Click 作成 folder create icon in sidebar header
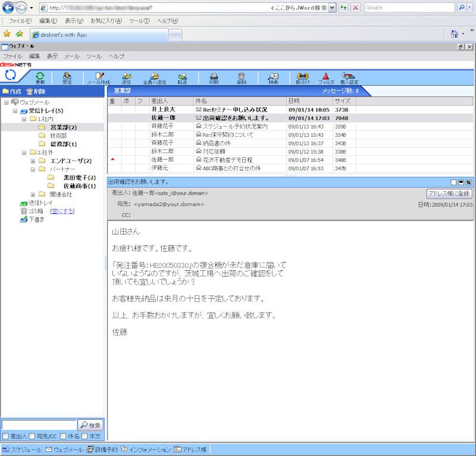The image size is (476, 456). click(12, 92)
